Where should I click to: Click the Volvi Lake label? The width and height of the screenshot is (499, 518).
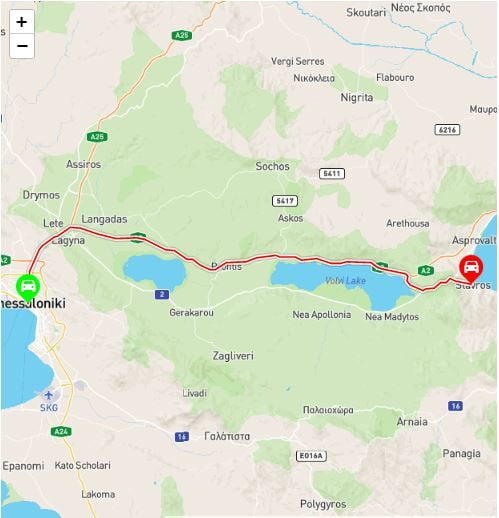pyautogui.click(x=345, y=281)
